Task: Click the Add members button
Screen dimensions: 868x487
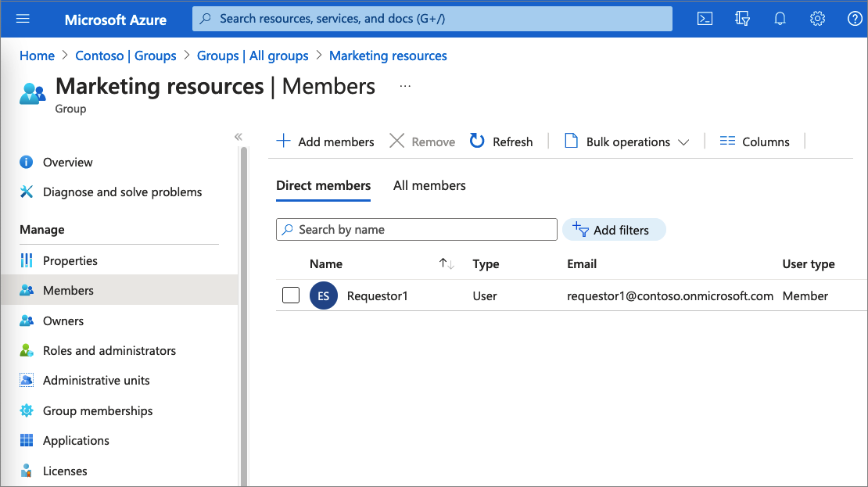Action: (x=325, y=141)
